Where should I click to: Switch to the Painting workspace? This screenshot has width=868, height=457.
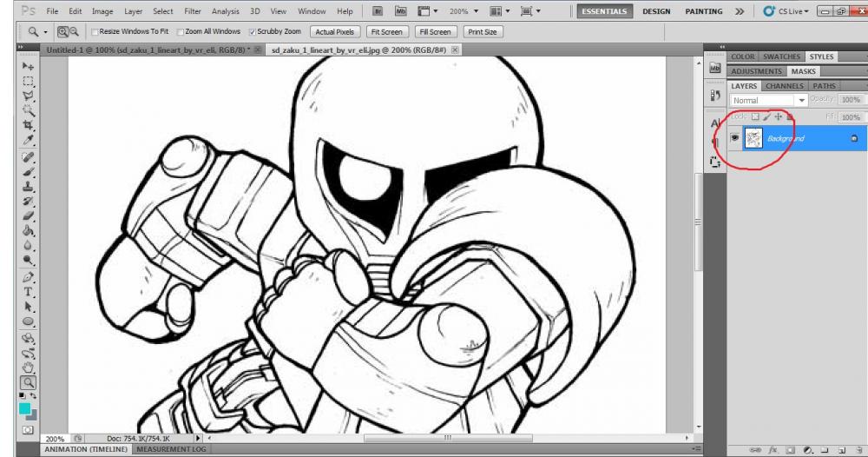704,11
